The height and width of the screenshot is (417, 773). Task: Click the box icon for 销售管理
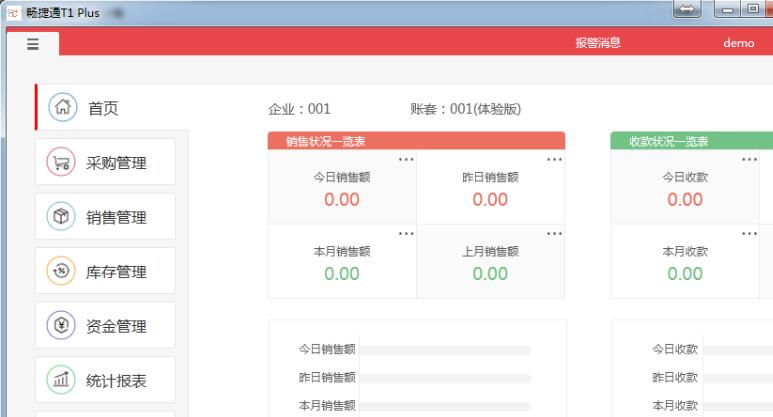[x=62, y=217]
